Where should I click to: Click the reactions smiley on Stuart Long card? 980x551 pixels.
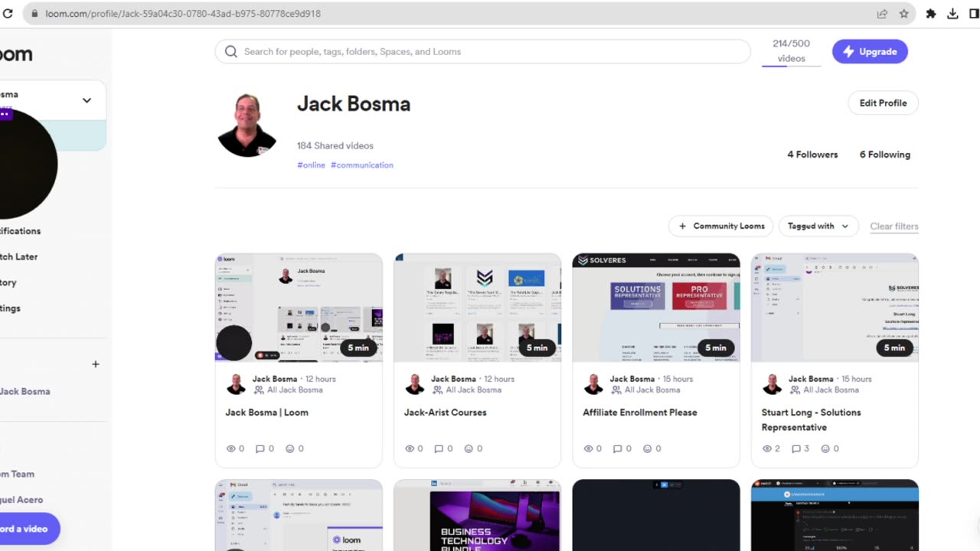pos(826,448)
